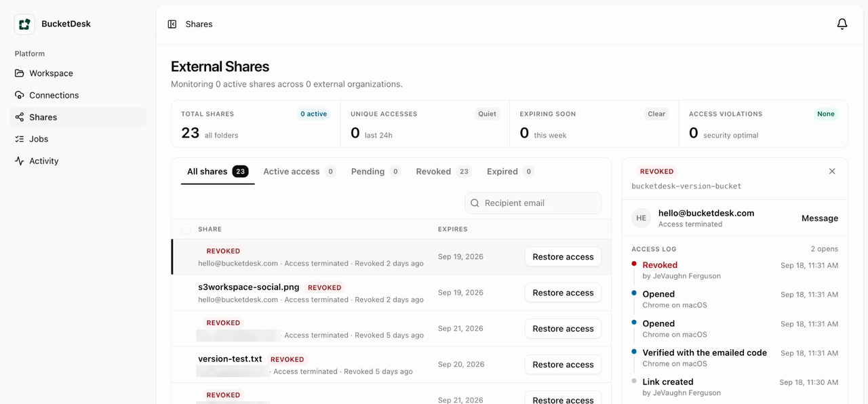868x404 pixels.
Task: Click the Shares breadcrumb title
Action: (199, 24)
